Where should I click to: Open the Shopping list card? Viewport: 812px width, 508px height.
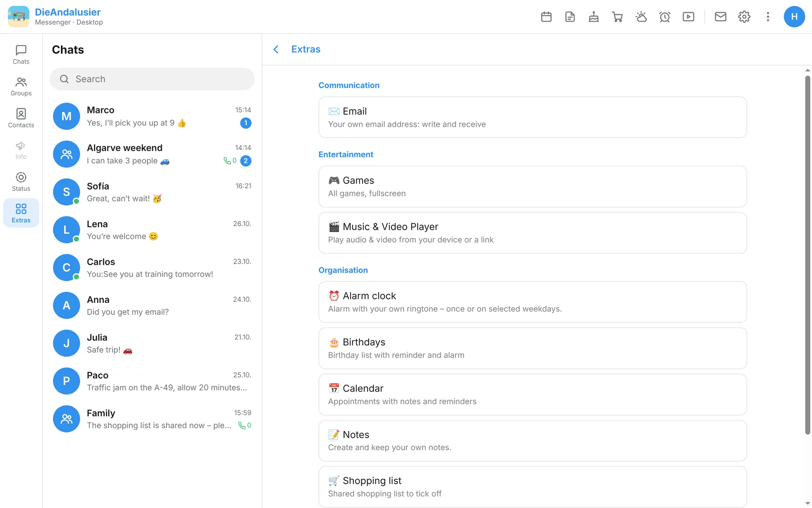533,487
